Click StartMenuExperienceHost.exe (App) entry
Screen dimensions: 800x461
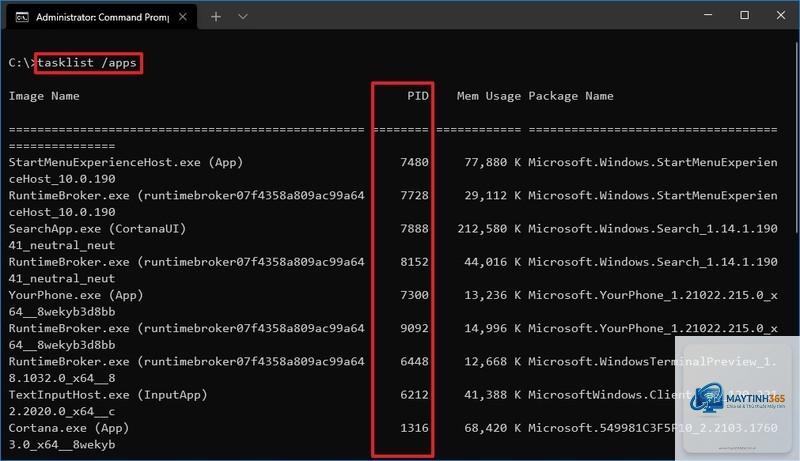click(126, 162)
